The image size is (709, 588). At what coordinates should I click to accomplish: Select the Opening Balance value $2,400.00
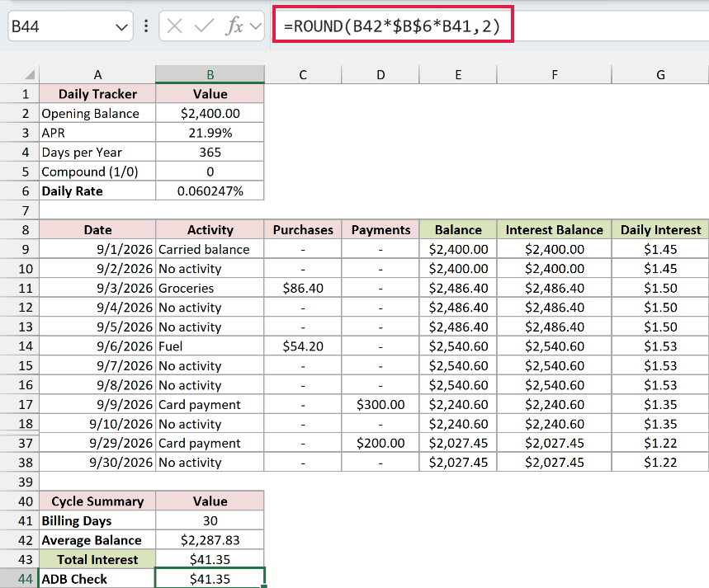[210, 114]
